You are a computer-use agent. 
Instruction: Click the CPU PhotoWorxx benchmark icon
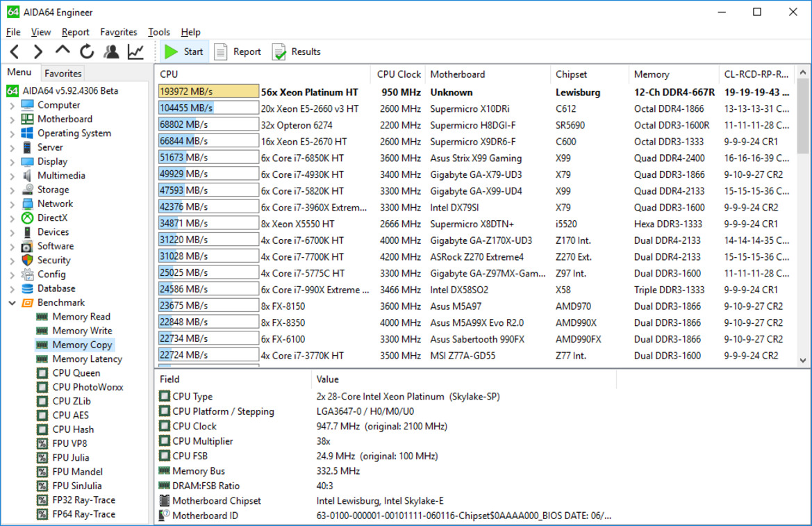click(42, 387)
